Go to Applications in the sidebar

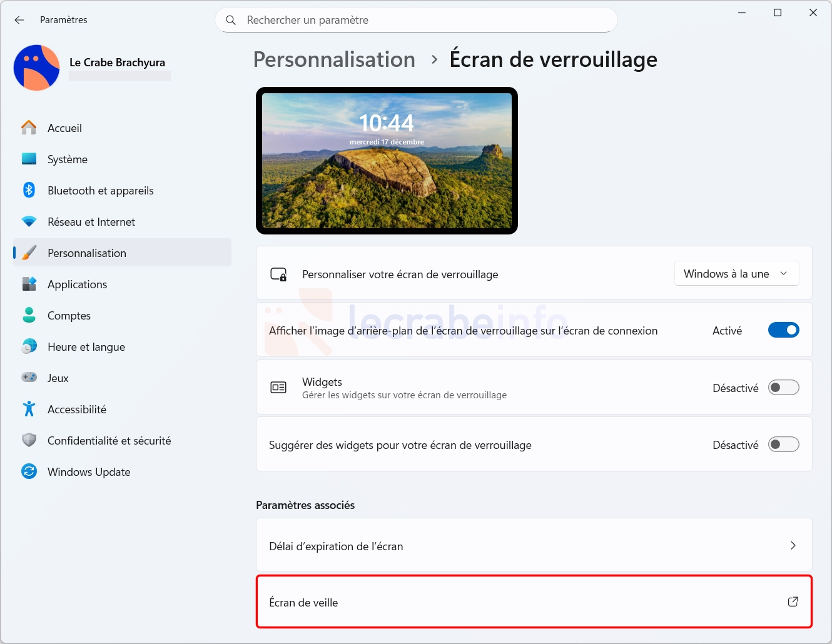tap(77, 284)
